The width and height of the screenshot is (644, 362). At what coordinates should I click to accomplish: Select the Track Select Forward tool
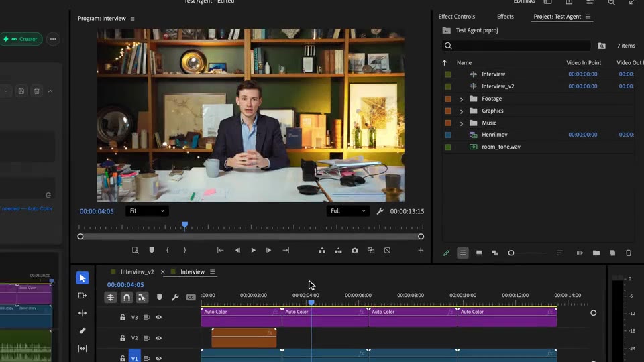coord(83,296)
